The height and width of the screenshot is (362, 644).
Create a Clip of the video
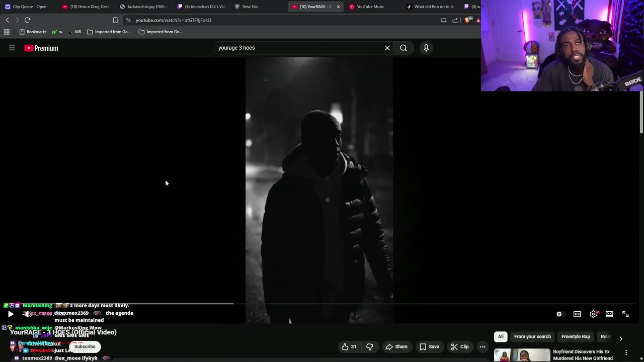coord(459,346)
